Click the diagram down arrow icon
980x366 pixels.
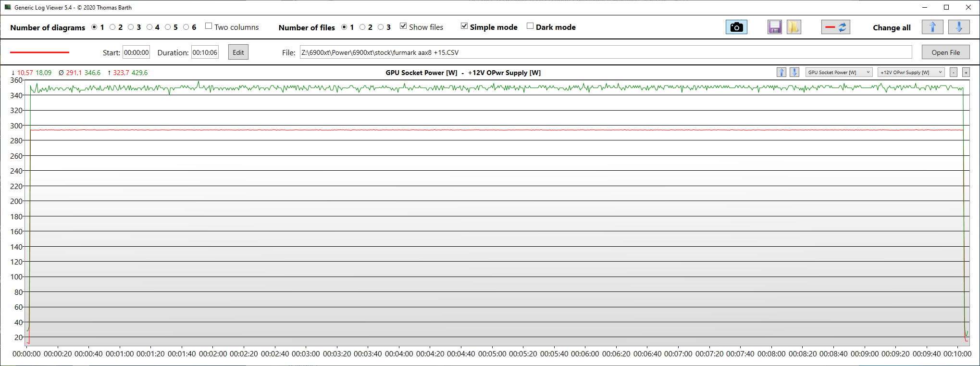(794, 72)
